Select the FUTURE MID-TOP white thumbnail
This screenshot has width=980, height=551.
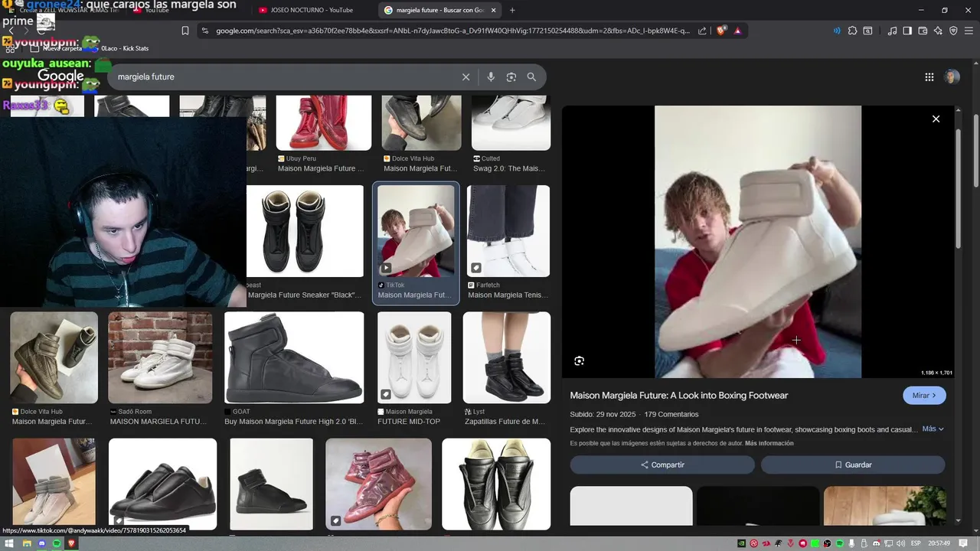pos(414,357)
